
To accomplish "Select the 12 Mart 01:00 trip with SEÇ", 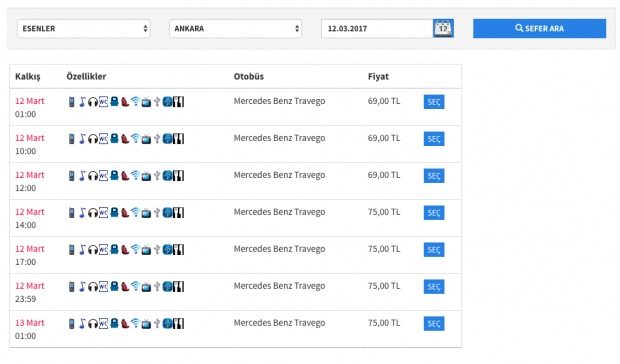I will pyautogui.click(x=434, y=102).
